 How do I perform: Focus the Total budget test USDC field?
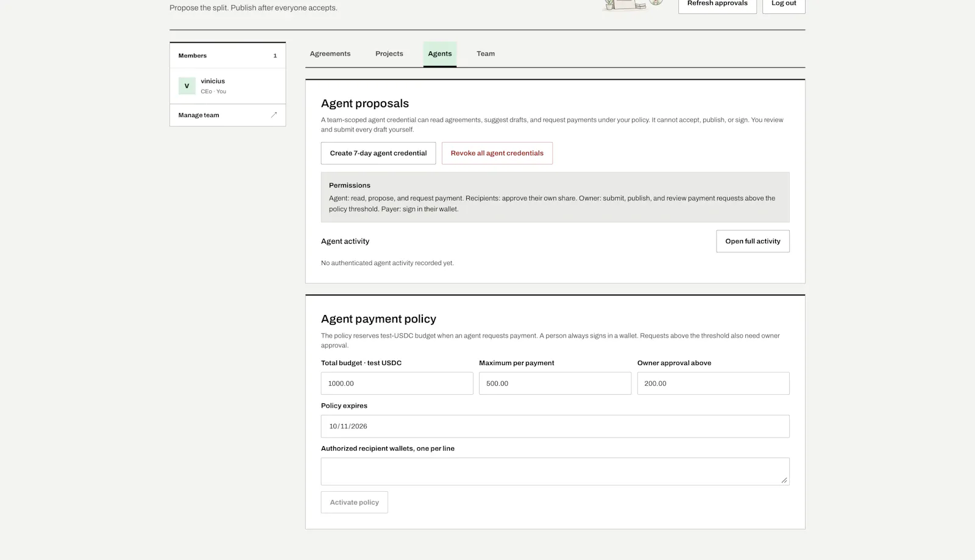coord(397,384)
